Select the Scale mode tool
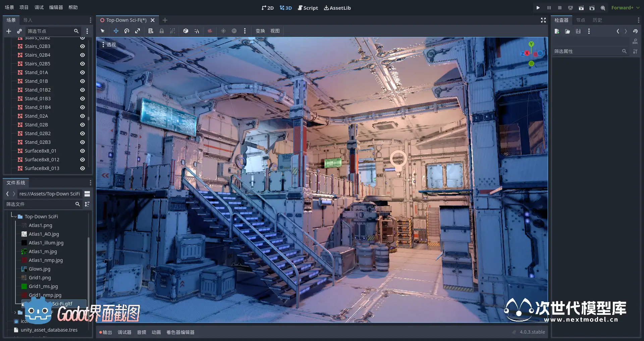This screenshot has height=341, width=644. [138, 31]
